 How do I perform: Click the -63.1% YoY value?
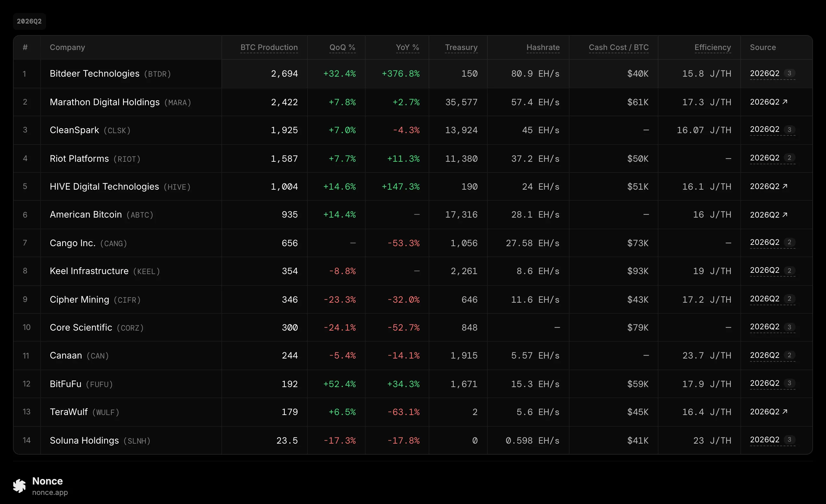point(403,412)
